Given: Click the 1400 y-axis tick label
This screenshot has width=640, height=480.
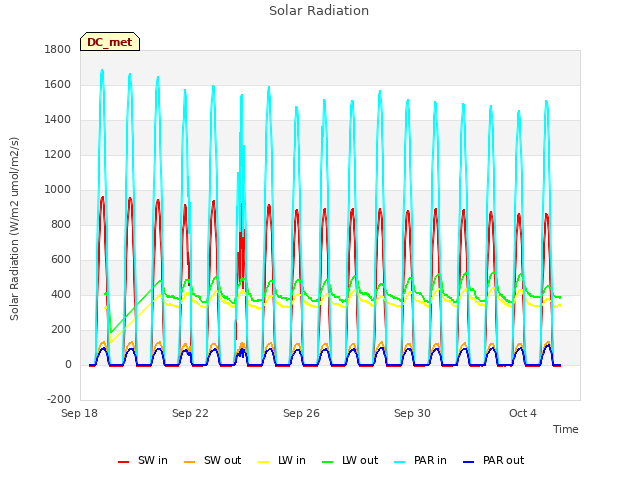Looking at the screenshot, I should coord(58,120).
